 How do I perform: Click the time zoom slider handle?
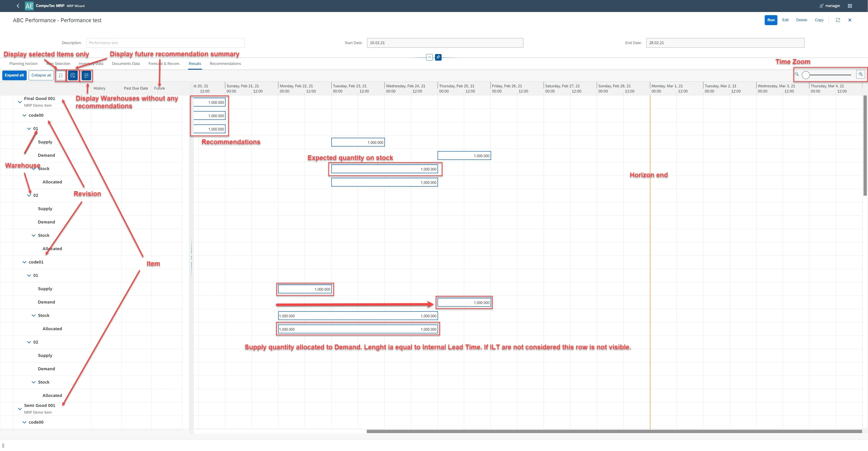click(x=805, y=75)
